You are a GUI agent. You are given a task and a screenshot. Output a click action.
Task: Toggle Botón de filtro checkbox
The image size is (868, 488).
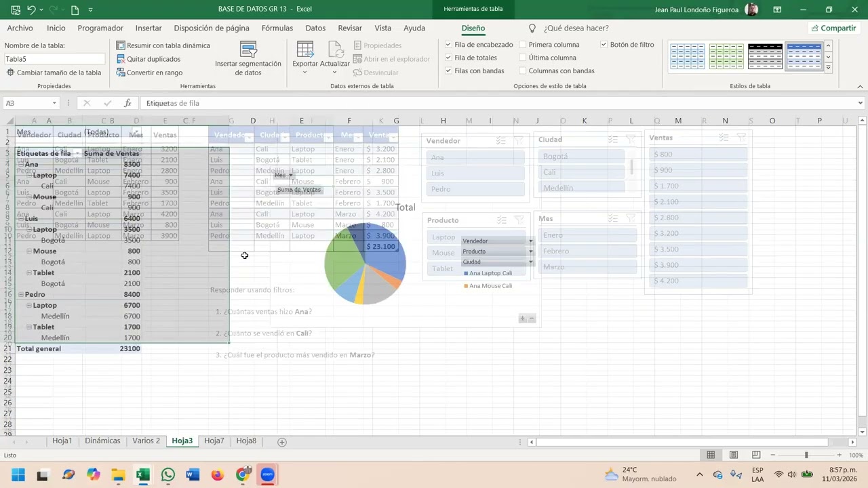click(604, 45)
